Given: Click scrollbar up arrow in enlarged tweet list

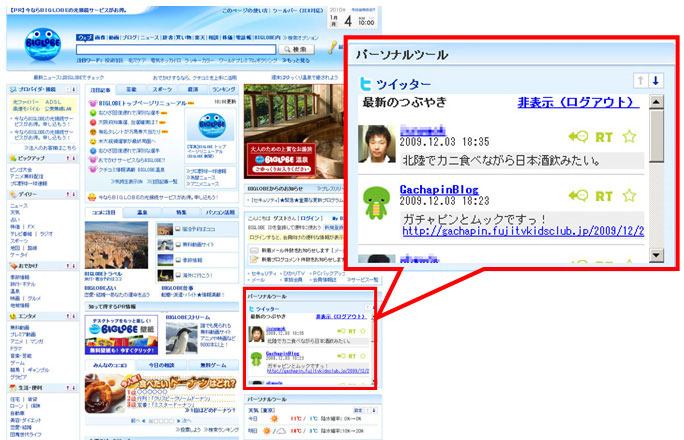Looking at the screenshot, I should pos(656,102).
